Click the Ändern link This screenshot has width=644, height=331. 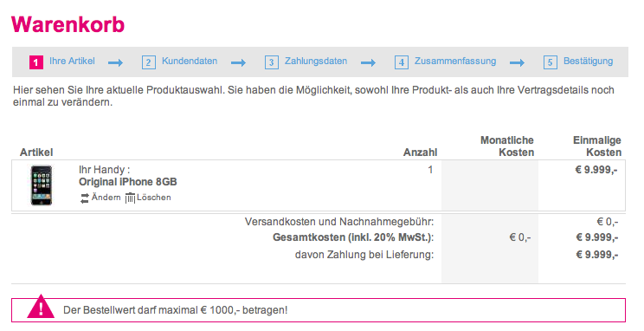(106, 198)
